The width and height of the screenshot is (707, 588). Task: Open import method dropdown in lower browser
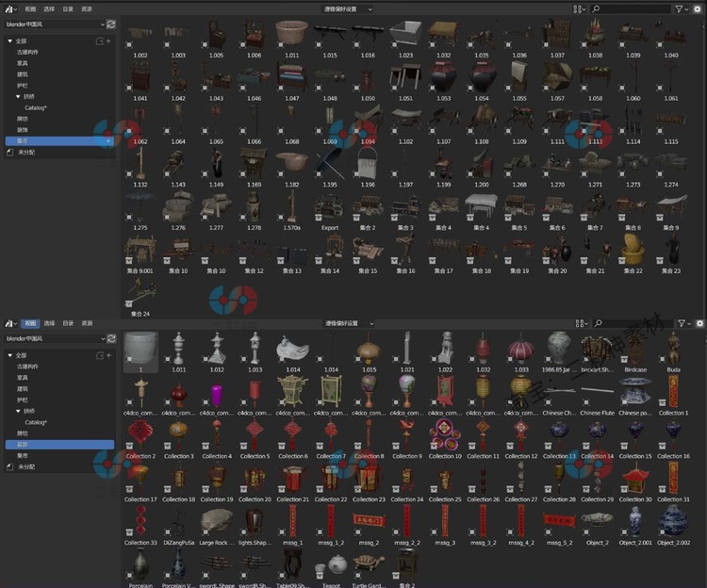pyautogui.click(x=350, y=323)
